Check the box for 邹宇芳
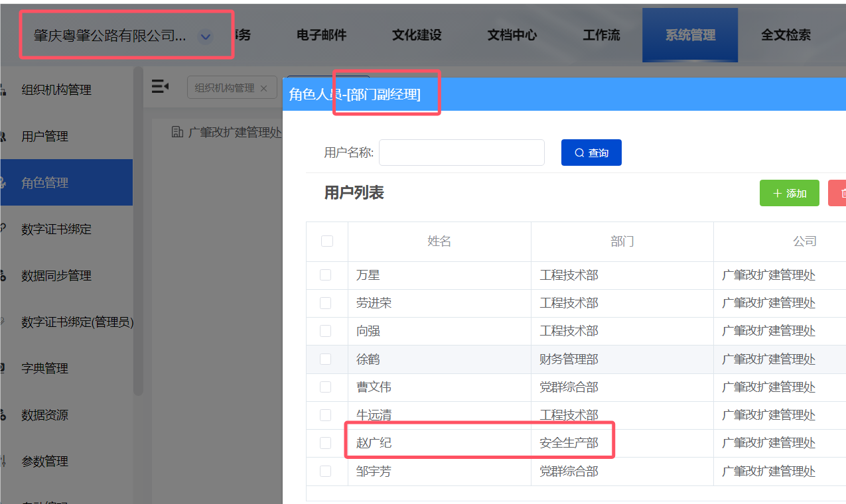 (x=325, y=471)
